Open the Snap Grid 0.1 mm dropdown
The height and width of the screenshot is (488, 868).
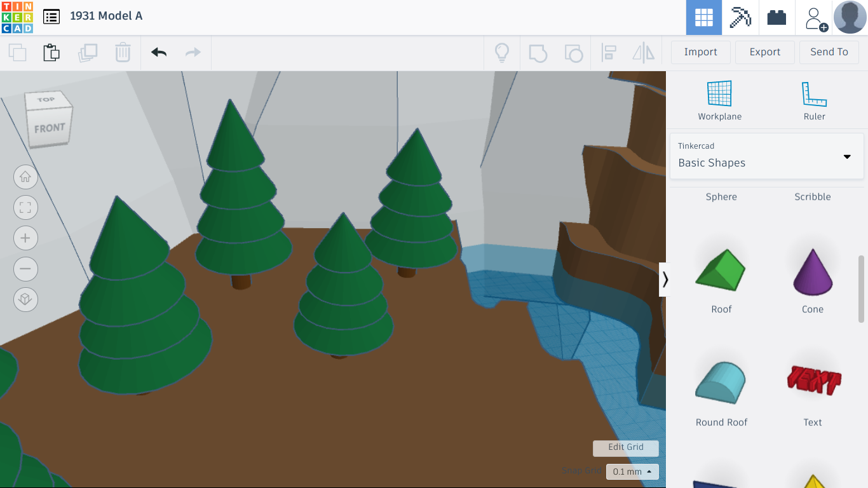click(632, 471)
